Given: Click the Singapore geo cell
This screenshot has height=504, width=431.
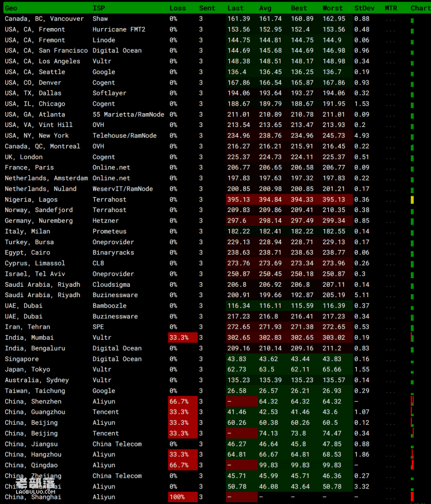Looking at the screenshot, I should 22,359.
